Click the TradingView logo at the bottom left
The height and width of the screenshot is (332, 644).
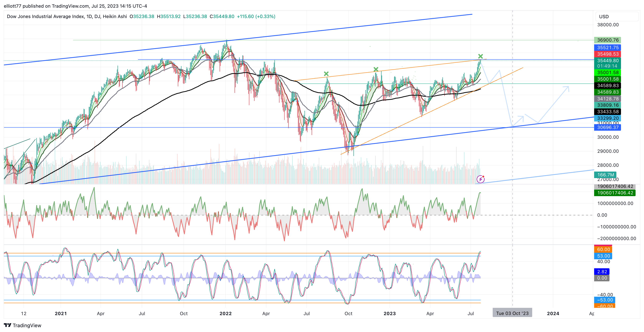pos(22,325)
